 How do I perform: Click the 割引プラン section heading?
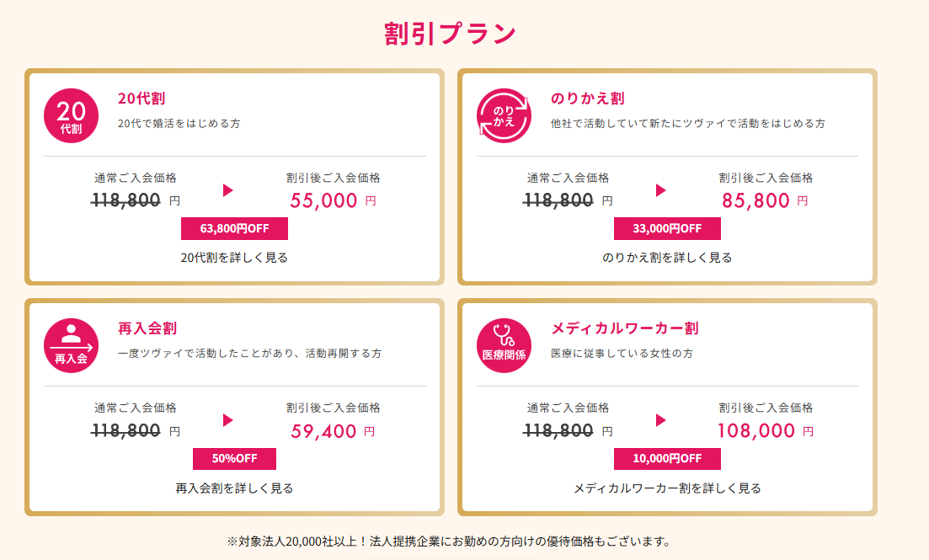click(449, 33)
